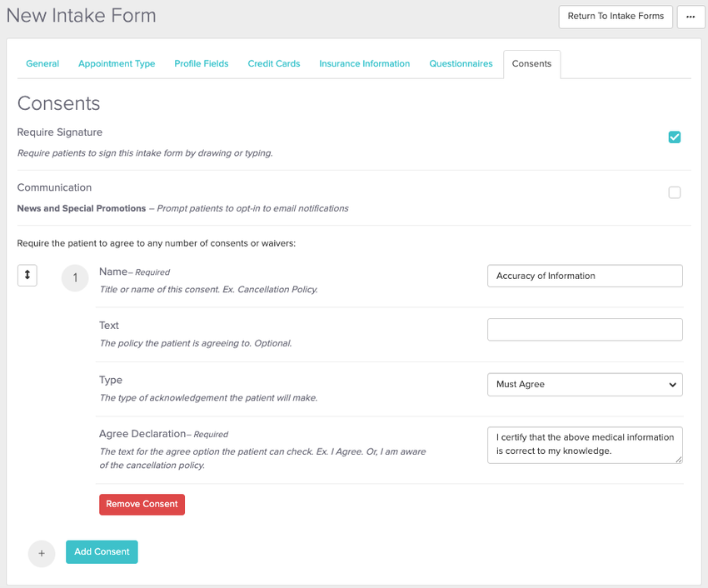Click the resize grip of Agree Declaration textarea
Image resolution: width=708 pixels, height=588 pixels.
(x=679, y=460)
